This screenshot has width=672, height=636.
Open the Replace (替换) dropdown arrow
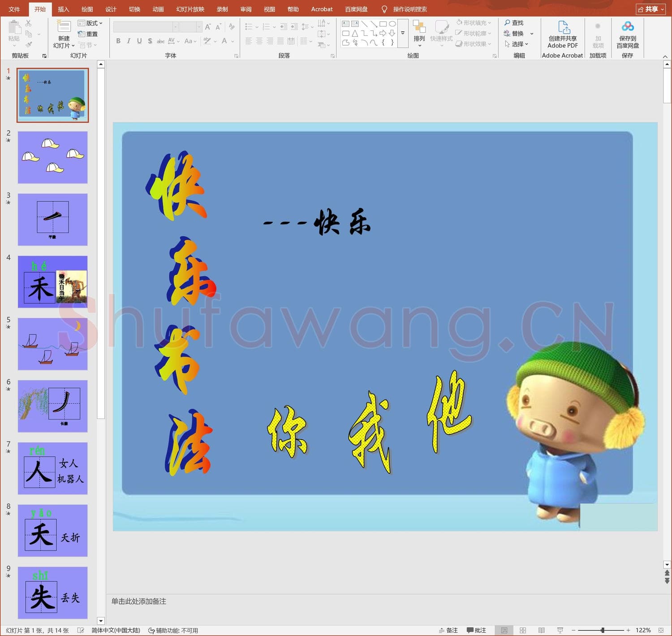[x=532, y=34]
